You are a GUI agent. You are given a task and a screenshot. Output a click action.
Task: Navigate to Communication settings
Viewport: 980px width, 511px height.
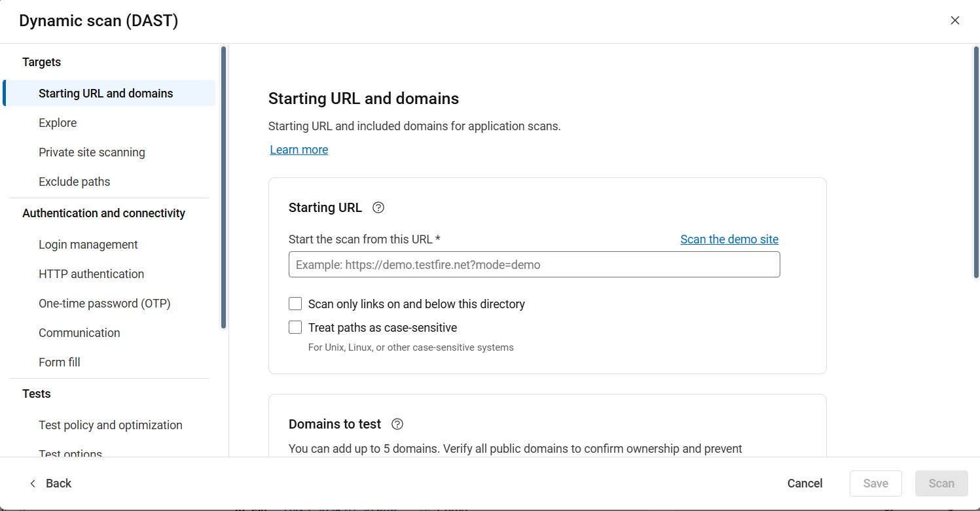coord(79,333)
